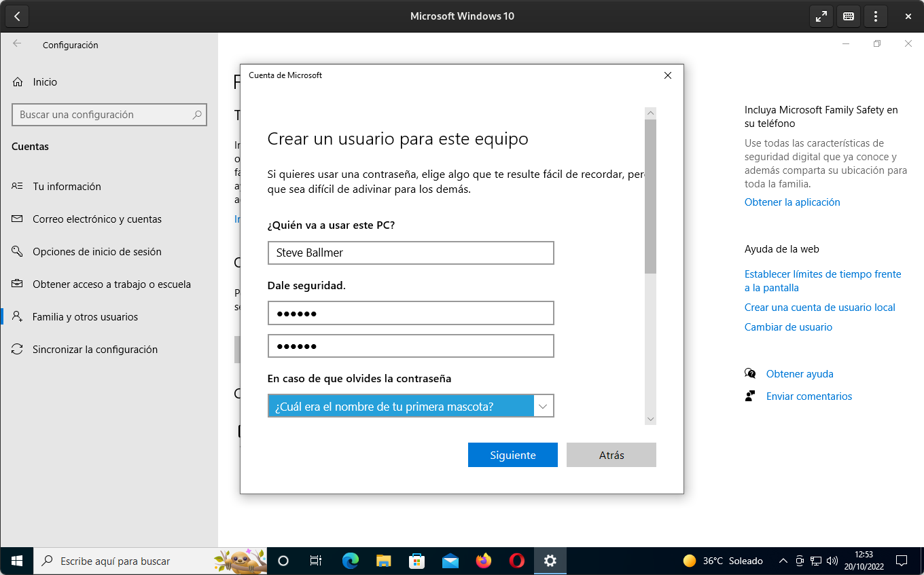This screenshot has width=924, height=575.
Task: Open Microsoft Store from the taskbar
Action: coord(416,561)
